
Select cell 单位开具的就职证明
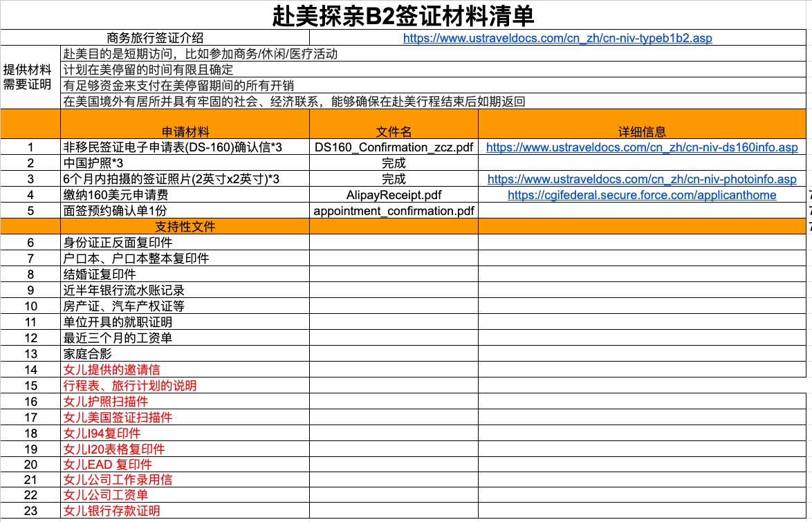click(x=185, y=322)
